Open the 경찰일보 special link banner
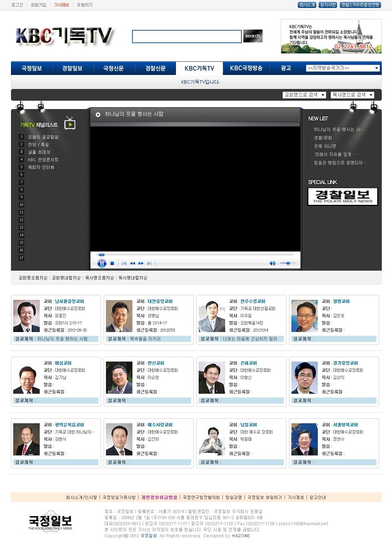This screenshot has width=392, height=541. [x=342, y=196]
